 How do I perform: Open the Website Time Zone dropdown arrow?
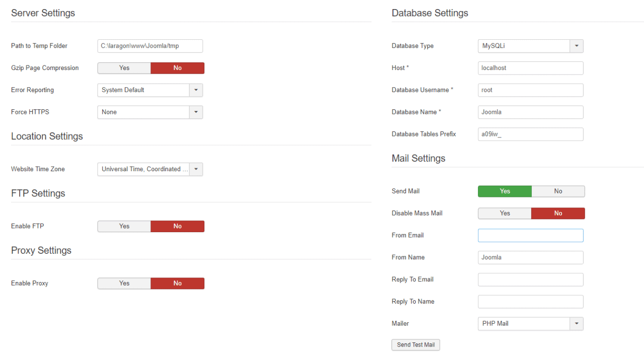pos(196,169)
